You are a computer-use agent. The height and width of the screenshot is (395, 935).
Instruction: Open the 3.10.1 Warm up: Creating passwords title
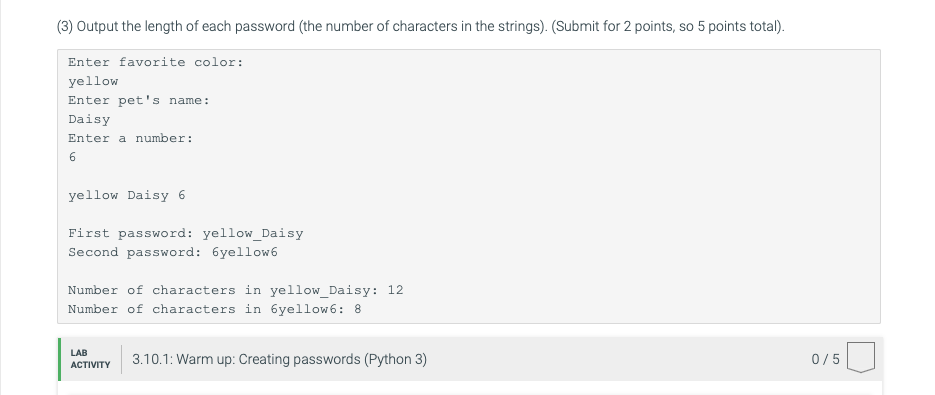pyautogui.click(x=279, y=359)
